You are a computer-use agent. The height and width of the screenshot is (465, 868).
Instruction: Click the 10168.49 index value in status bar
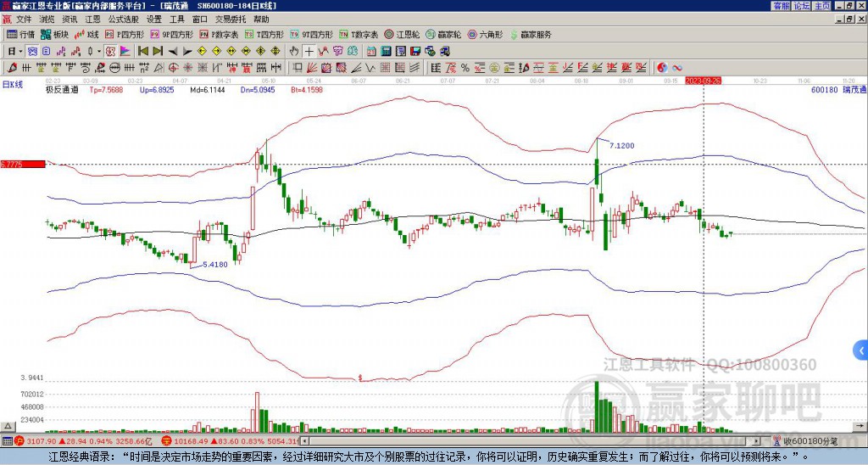click(x=190, y=441)
